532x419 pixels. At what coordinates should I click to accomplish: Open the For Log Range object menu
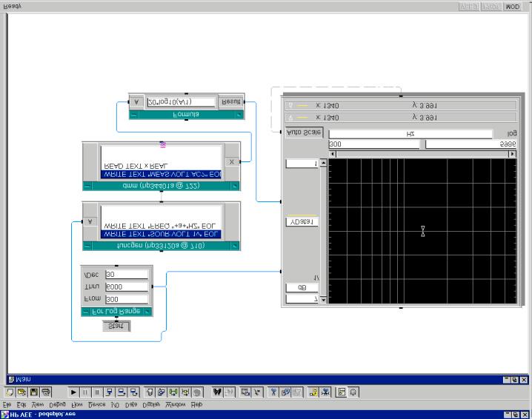tap(86, 311)
